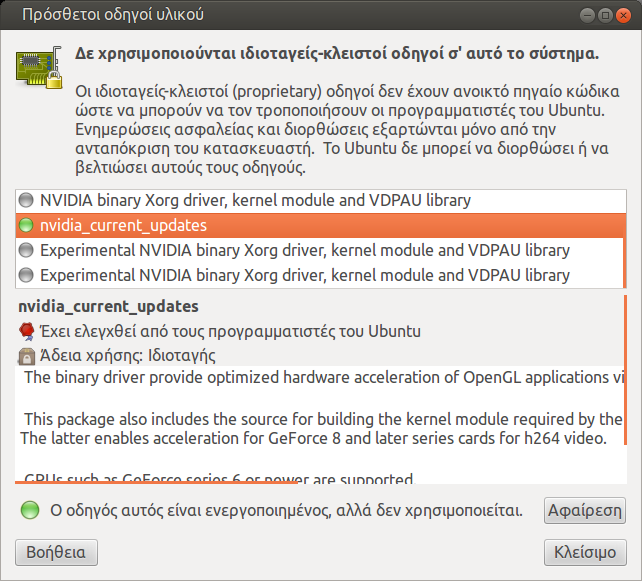The height and width of the screenshot is (581, 642).
Task: Click the Πρόσθετοι οδηγοί υλικού title bar
Action: (x=300, y=17)
